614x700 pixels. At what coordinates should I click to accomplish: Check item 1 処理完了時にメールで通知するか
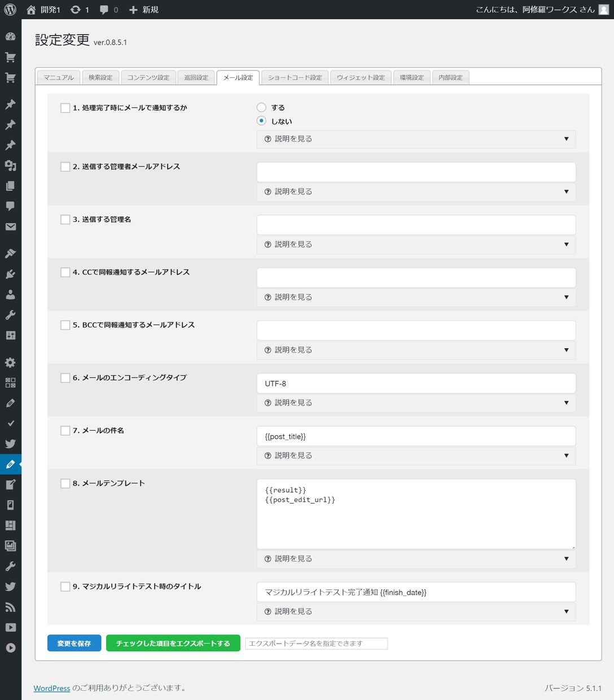pyautogui.click(x=65, y=108)
